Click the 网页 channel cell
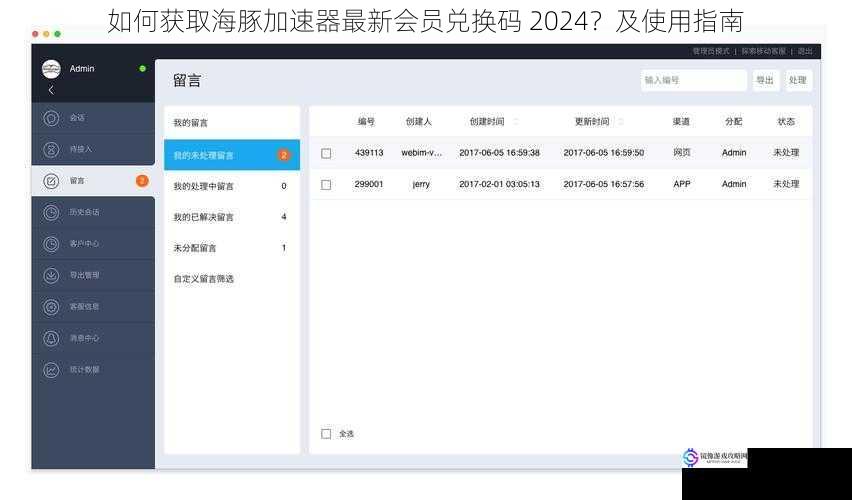 (x=682, y=153)
